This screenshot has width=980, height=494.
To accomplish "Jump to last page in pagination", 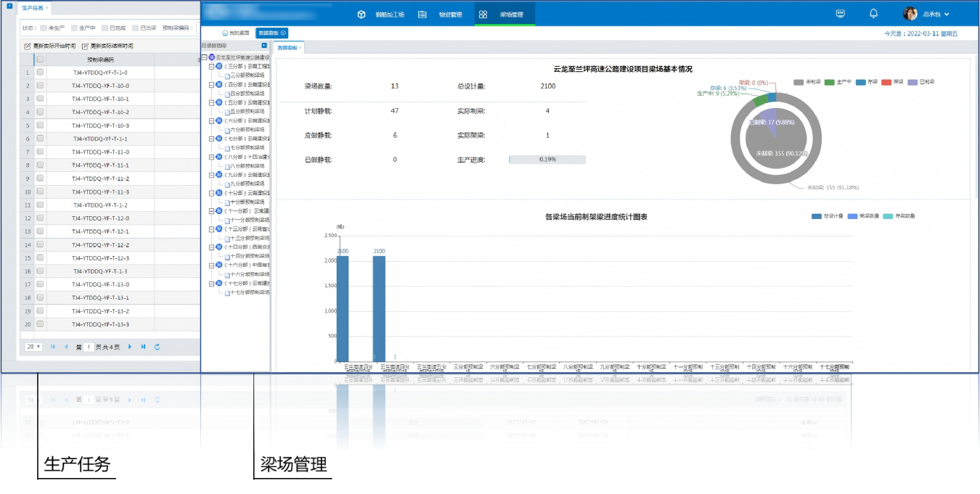I will pos(143,347).
